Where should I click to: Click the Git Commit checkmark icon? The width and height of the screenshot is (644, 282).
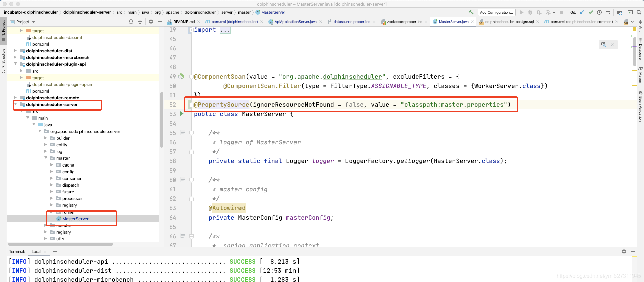(591, 12)
